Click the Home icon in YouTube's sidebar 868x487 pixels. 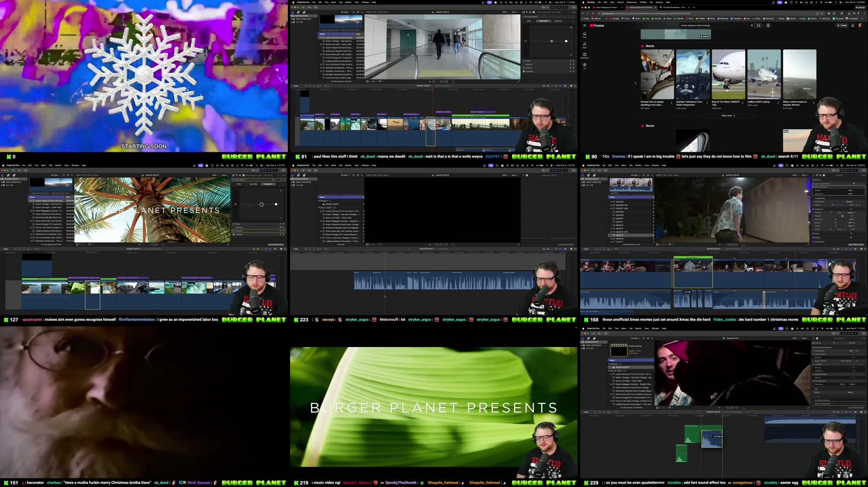point(585,34)
